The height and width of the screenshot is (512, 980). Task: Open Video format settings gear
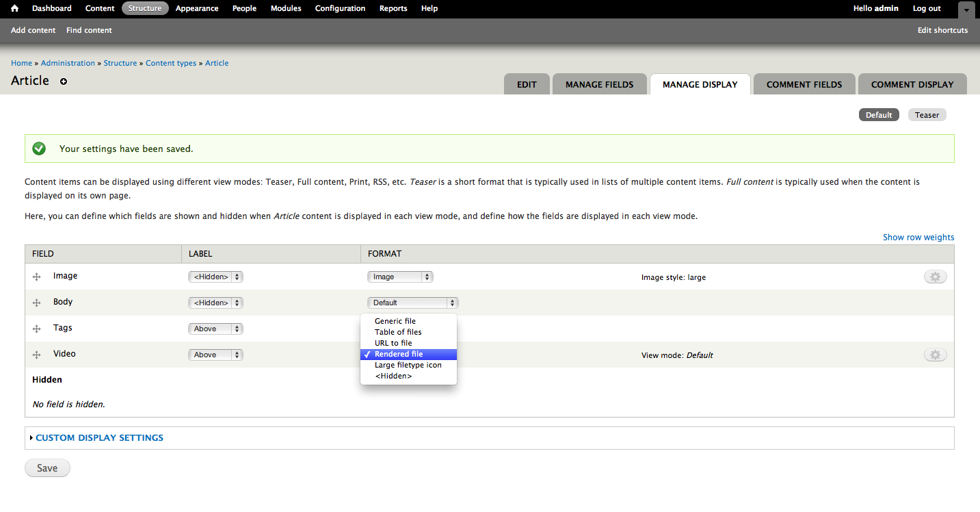935,355
